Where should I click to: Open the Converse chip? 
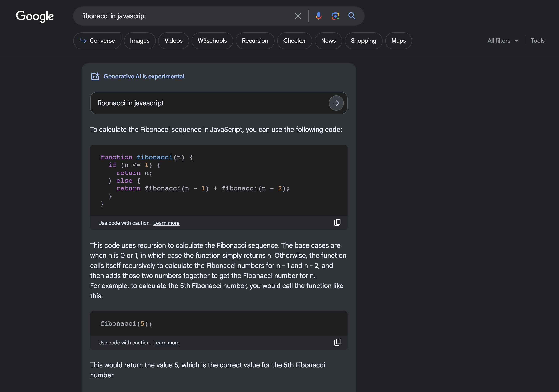pyautogui.click(x=97, y=41)
